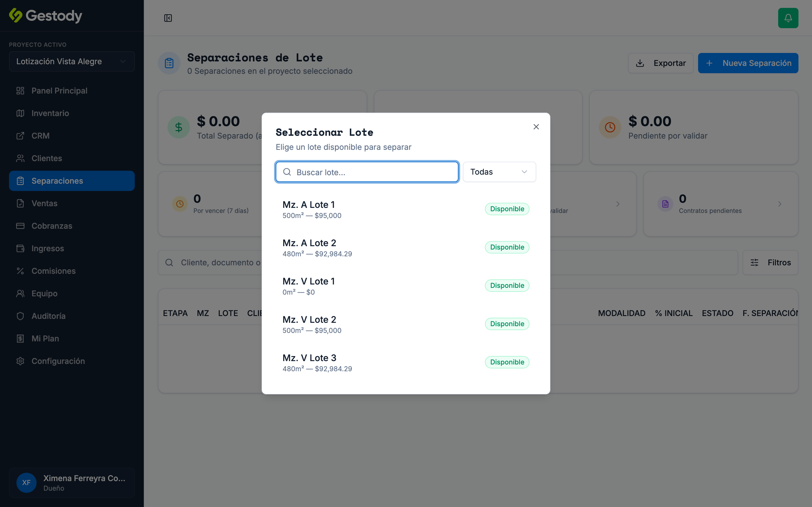Close the Seleccionar Lote dialog

[x=536, y=127]
